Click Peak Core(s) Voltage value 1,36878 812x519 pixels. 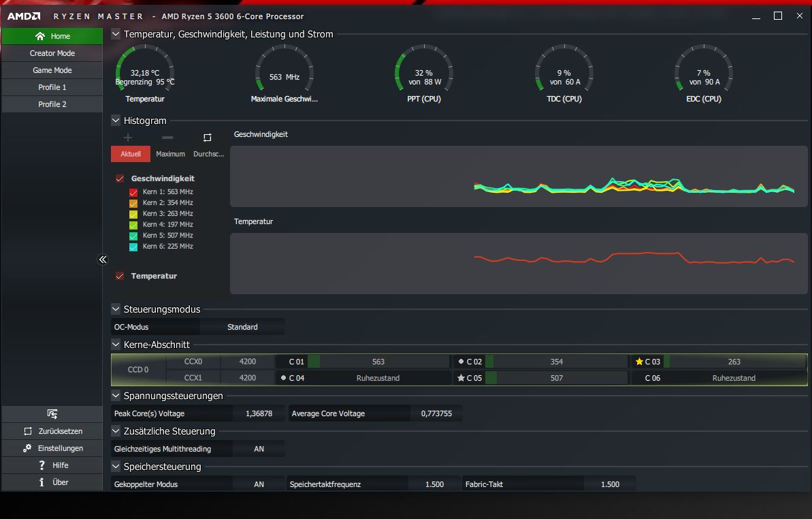(259, 414)
